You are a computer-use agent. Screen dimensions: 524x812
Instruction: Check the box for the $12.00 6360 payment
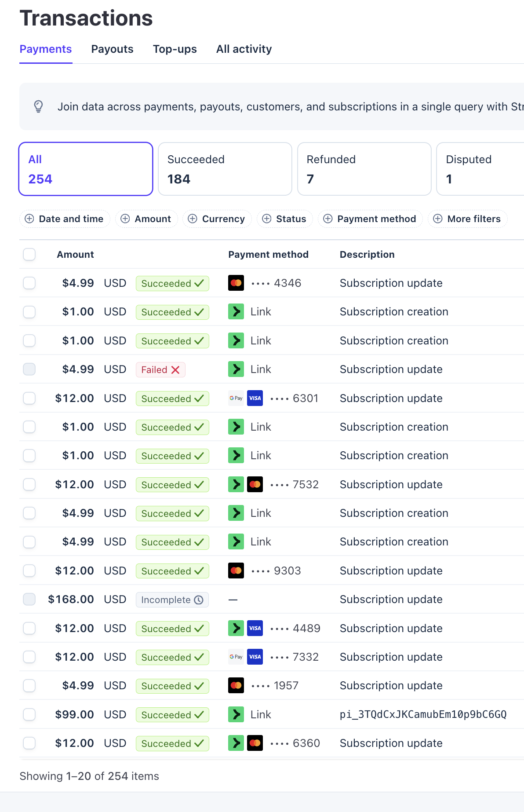pyautogui.click(x=29, y=743)
